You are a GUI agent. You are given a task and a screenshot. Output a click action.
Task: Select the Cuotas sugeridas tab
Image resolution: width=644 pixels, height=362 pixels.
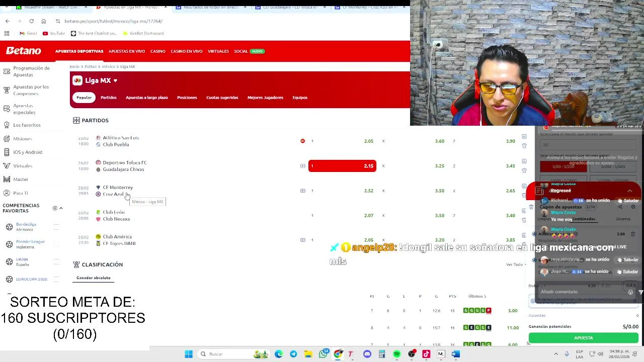click(x=222, y=98)
